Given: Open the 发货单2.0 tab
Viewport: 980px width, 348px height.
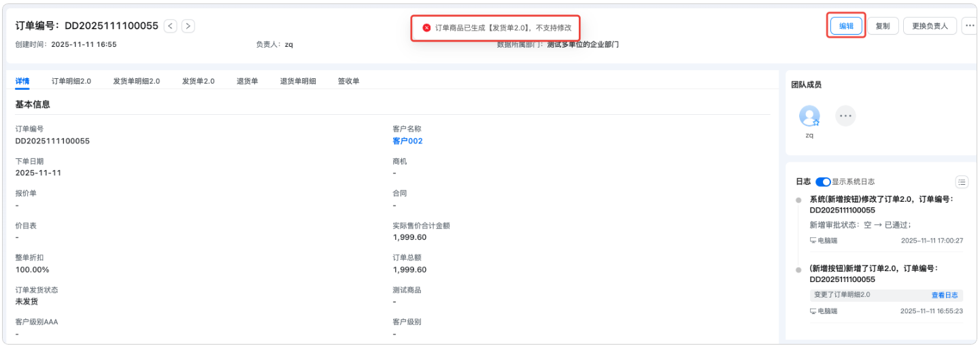Looking at the screenshot, I should click(198, 81).
